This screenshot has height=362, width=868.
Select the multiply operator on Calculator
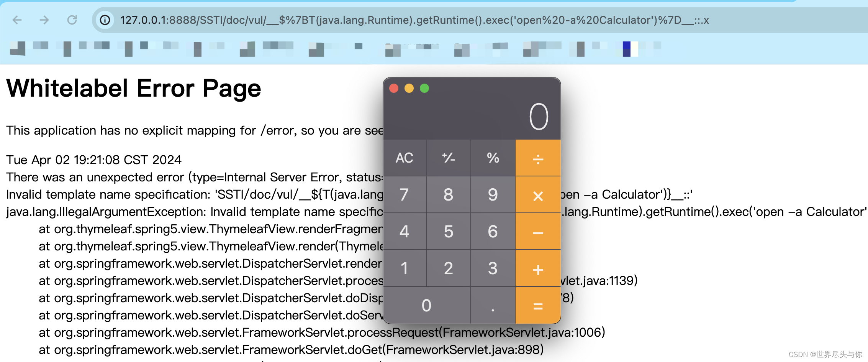[538, 195]
